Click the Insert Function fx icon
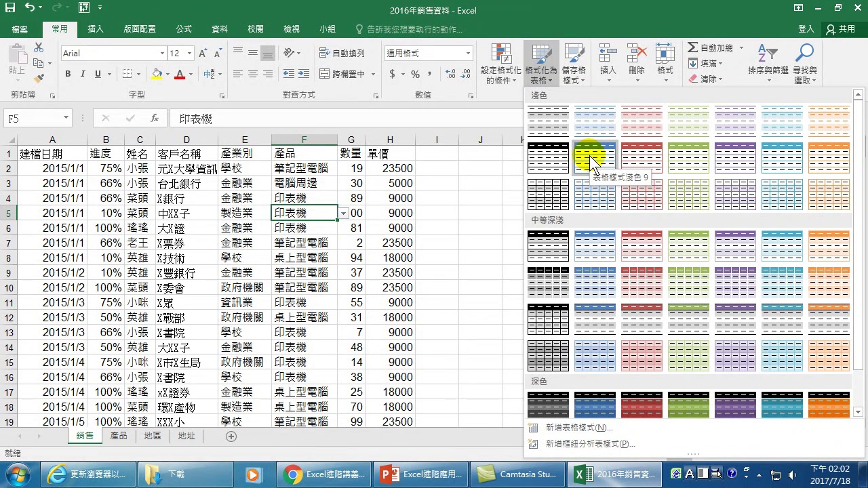This screenshot has width=868, height=488. pos(155,118)
